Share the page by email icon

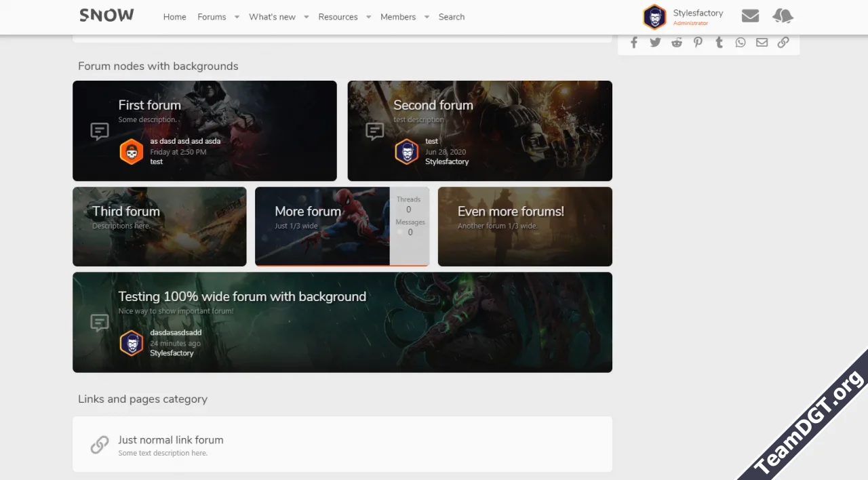[x=762, y=43]
